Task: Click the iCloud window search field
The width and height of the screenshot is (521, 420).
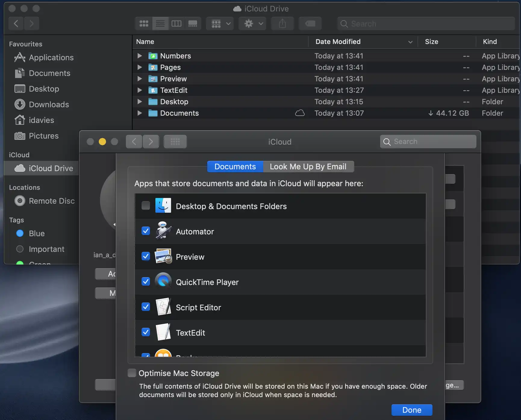Action: click(428, 142)
